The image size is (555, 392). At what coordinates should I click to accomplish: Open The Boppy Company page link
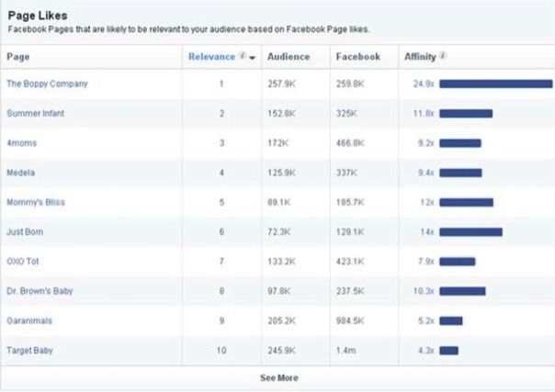[x=47, y=84]
